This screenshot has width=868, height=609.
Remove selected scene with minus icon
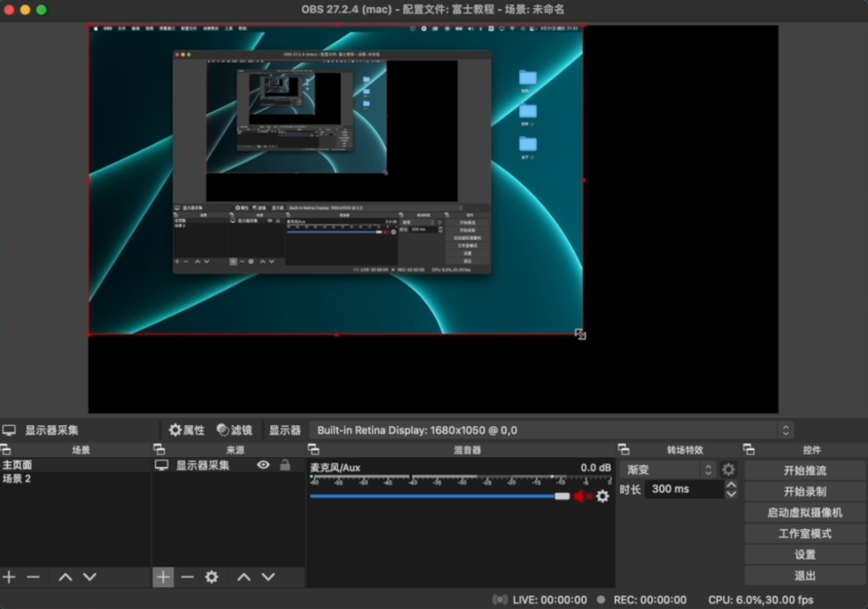click(x=33, y=578)
